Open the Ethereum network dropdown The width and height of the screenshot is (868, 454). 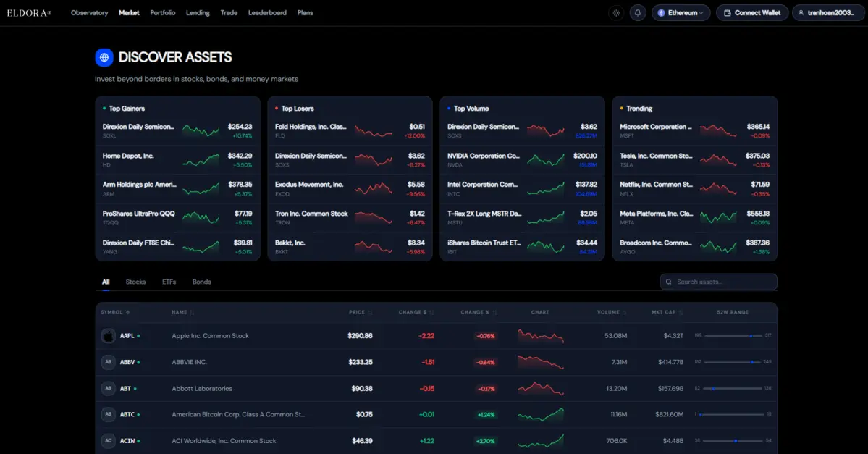681,13
